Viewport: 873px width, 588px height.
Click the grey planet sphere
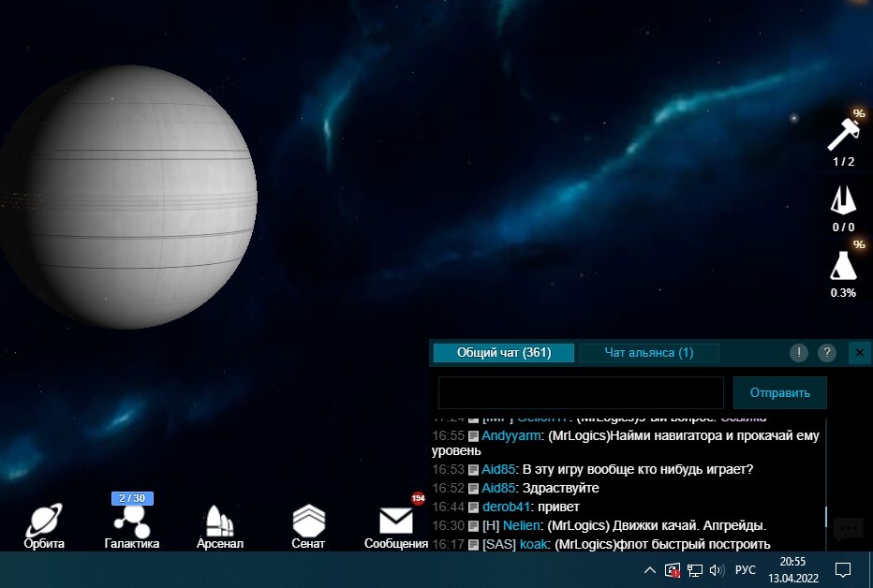(x=127, y=197)
